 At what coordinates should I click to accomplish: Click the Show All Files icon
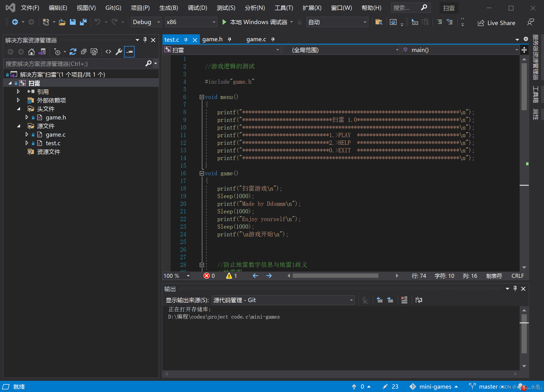coord(94,52)
